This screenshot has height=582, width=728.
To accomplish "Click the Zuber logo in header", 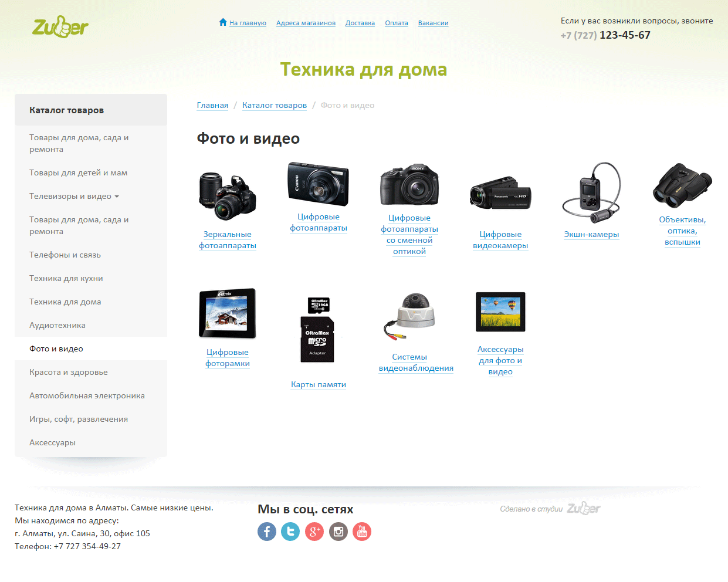I will (x=60, y=27).
